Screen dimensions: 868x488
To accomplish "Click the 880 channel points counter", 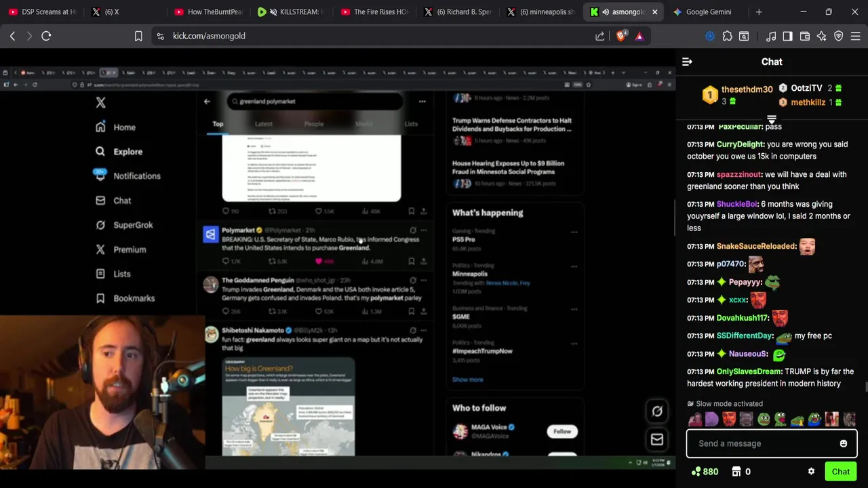I will (x=705, y=472).
